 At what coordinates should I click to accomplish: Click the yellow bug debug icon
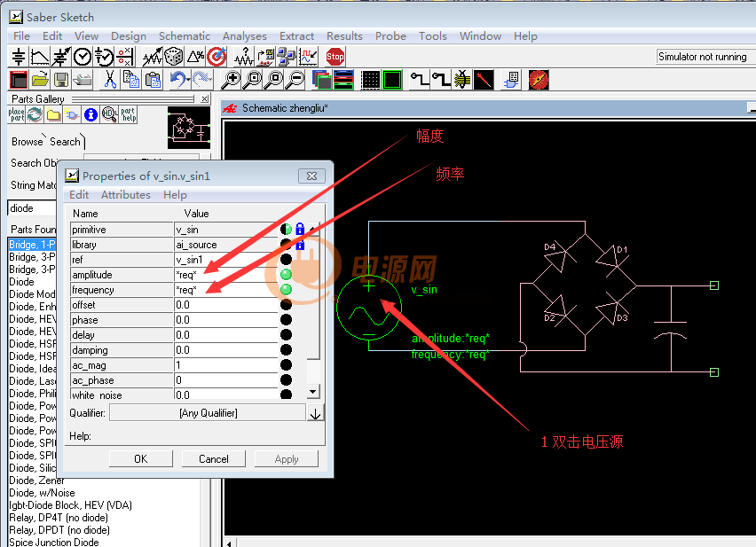click(x=462, y=80)
